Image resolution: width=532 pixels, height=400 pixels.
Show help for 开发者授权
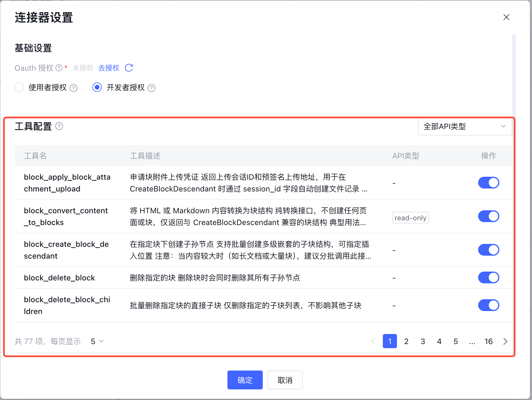click(152, 88)
